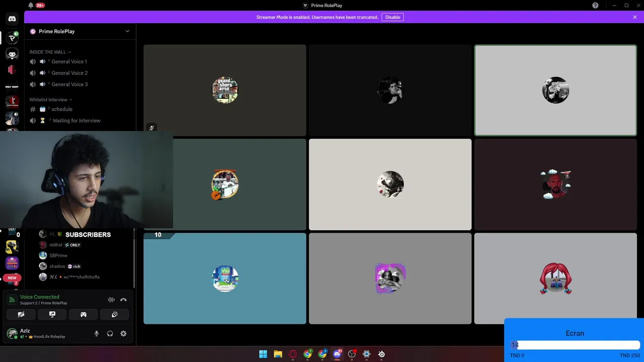644x362 pixels.
Task: Open the purple gaming shop server icon
Action: (x=12, y=262)
